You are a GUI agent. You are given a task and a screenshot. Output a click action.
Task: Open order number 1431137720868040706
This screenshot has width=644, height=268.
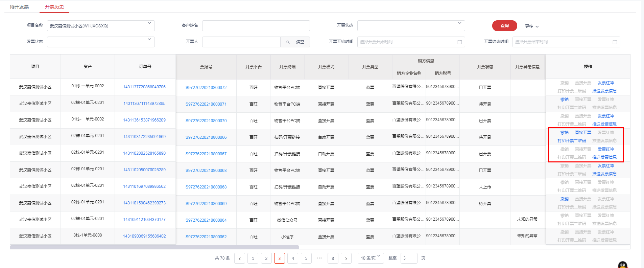coord(144,87)
